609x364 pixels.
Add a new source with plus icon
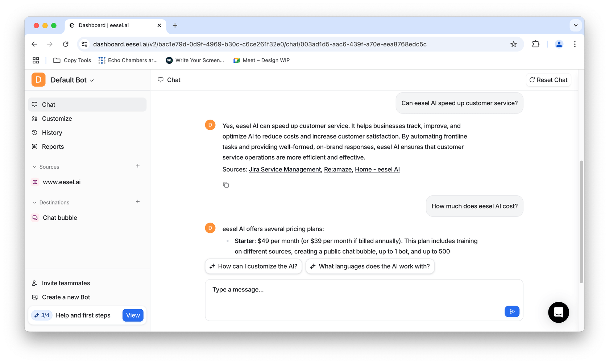point(138,166)
